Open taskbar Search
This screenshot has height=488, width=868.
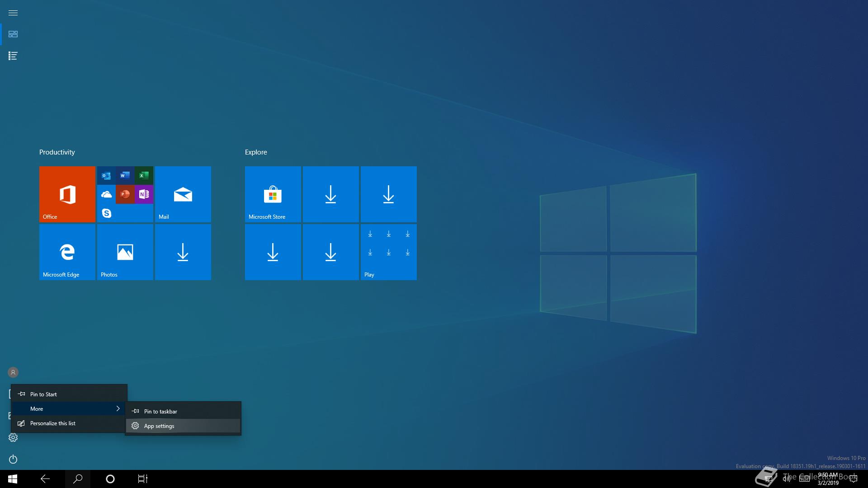coord(78,479)
